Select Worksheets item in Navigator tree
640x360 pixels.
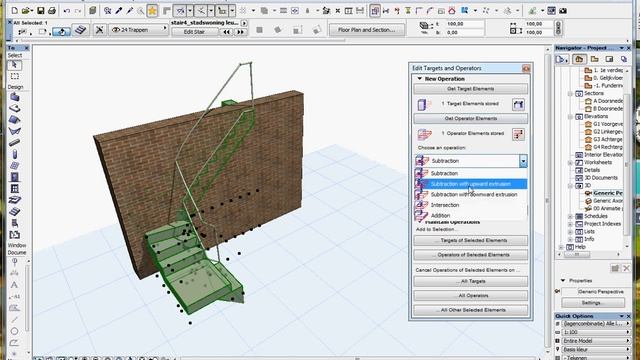pos(598,162)
